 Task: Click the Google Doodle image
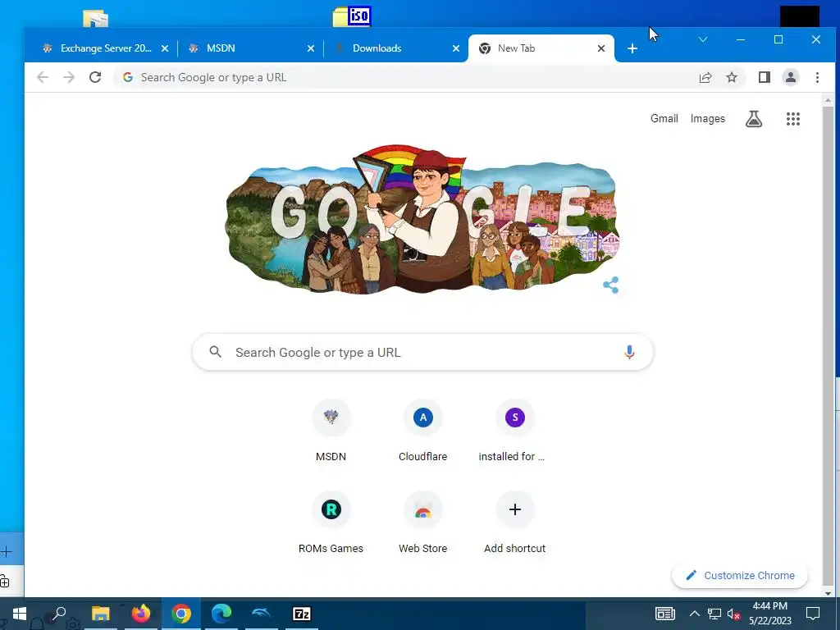(422, 220)
